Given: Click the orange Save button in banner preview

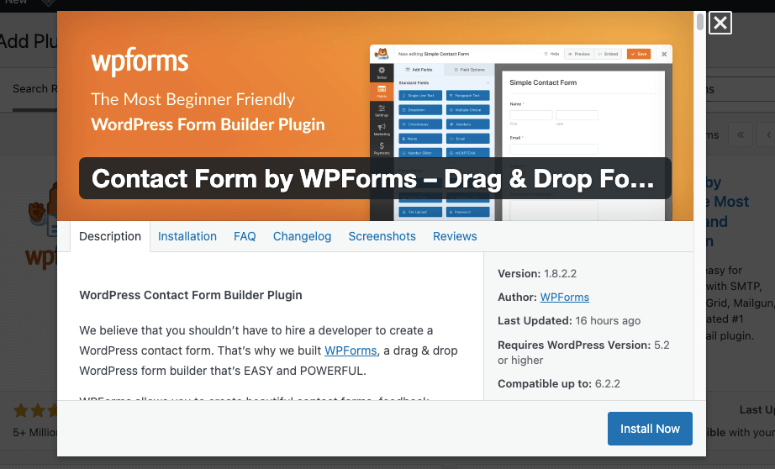Looking at the screenshot, I should tap(639, 54).
